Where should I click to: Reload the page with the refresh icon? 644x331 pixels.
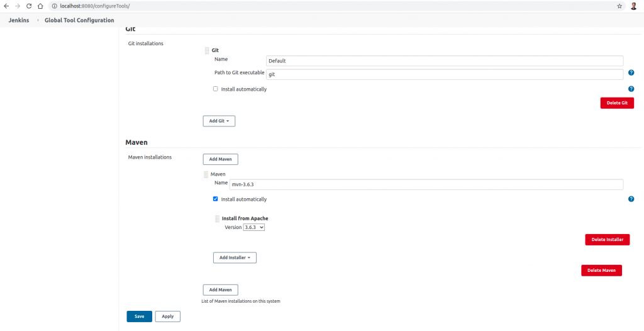(x=29, y=6)
